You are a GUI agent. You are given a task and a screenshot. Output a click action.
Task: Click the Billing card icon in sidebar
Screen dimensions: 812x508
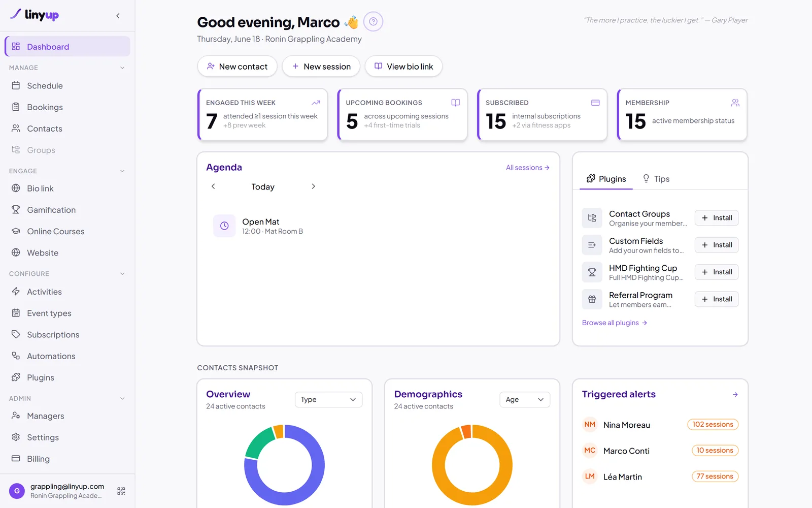pyautogui.click(x=16, y=458)
